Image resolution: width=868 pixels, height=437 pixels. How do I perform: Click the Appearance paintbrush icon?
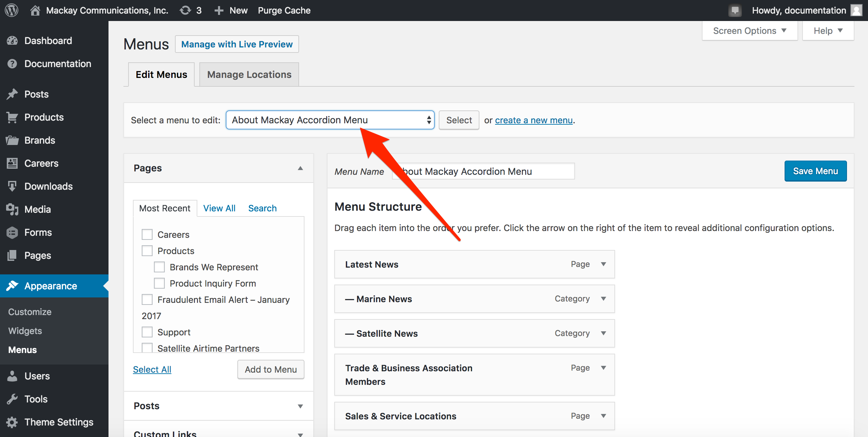click(x=12, y=286)
